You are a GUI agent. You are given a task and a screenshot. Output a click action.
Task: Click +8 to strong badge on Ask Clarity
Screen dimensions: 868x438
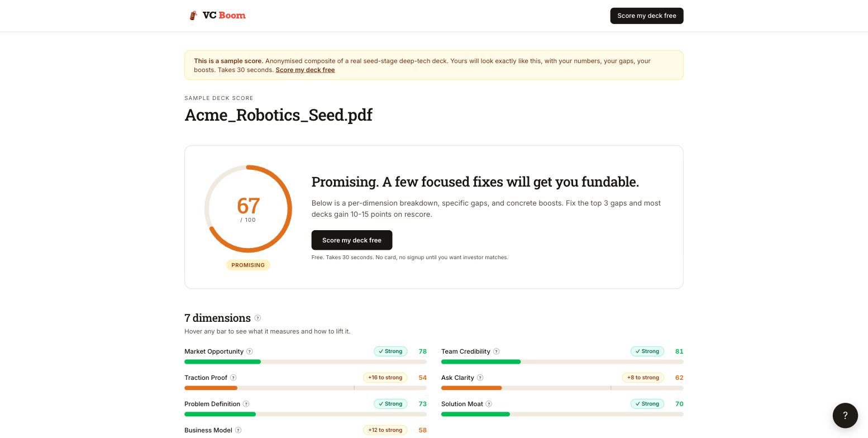pyautogui.click(x=643, y=378)
